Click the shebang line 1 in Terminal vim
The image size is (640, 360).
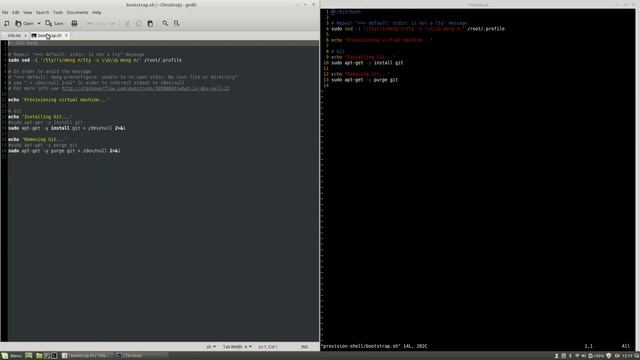346,12
